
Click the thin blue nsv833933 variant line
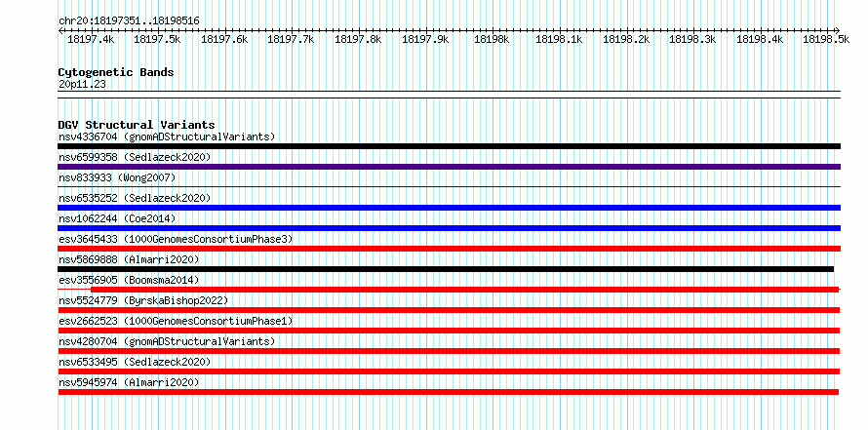(x=449, y=187)
